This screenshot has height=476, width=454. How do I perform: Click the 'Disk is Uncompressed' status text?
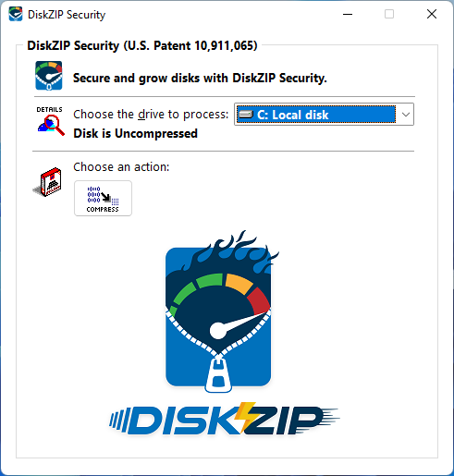tap(136, 133)
